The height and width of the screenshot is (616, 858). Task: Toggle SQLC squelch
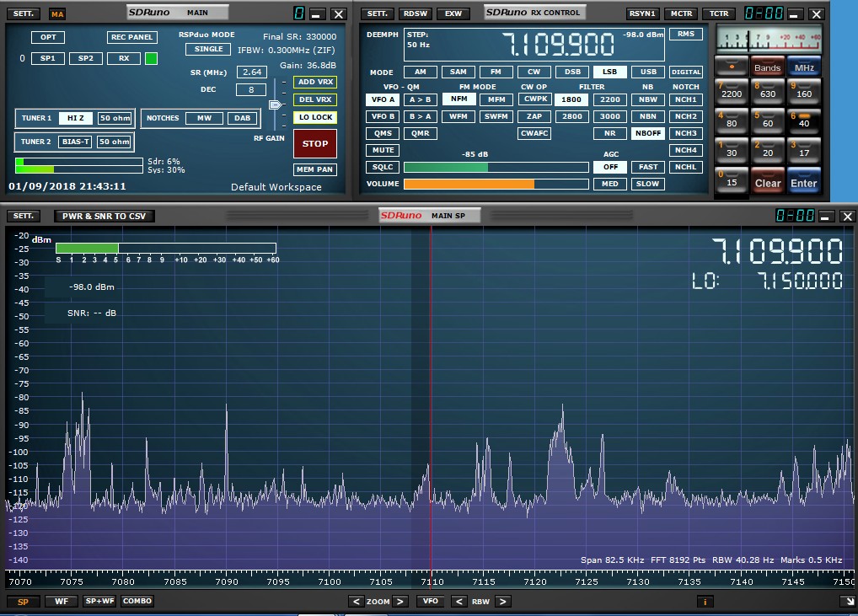[x=383, y=167]
